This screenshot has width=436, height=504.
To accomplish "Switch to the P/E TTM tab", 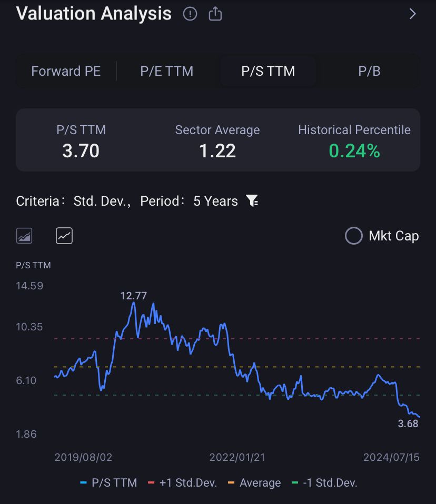I will 166,71.
